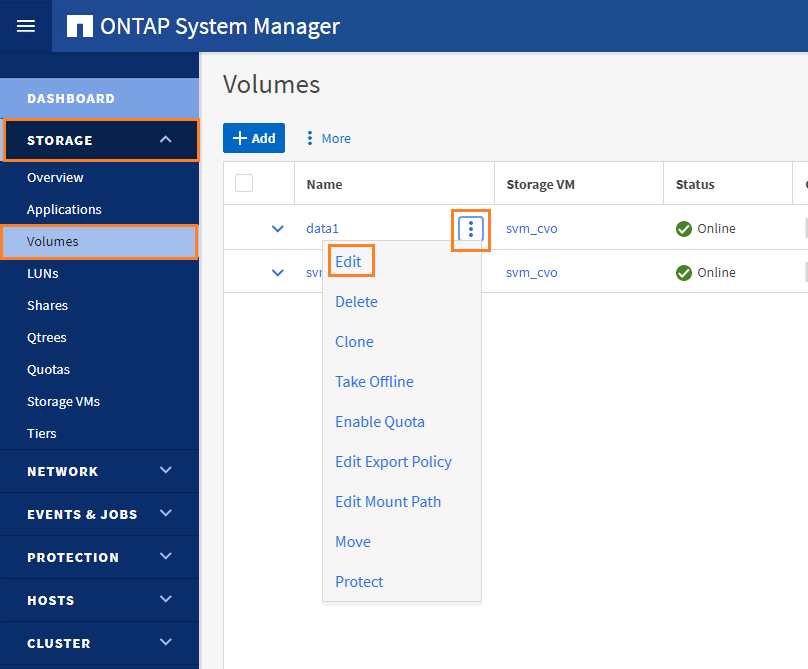Select Enable Quota menu option
The height and width of the screenshot is (669, 808).
click(x=380, y=422)
